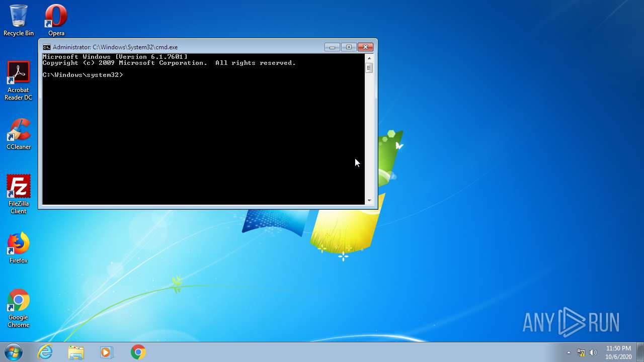The width and height of the screenshot is (644, 362).
Task: Click the console scrollbar up arrow
Action: pyautogui.click(x=369, y=58)
